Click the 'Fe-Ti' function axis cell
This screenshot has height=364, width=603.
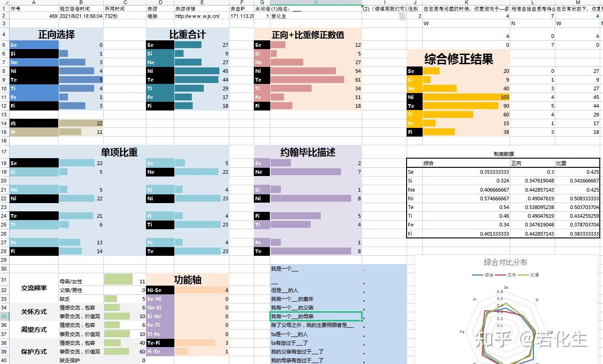tap(160, 325)
